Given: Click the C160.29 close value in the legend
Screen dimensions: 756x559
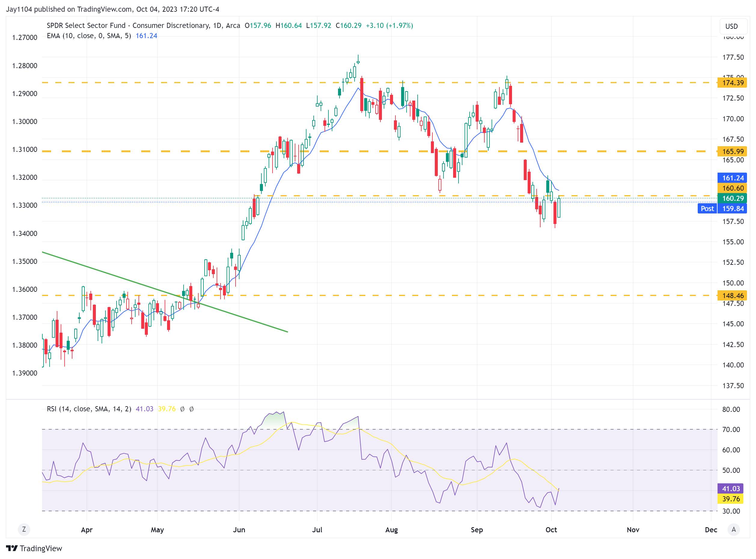Looking at the screenshot, I should pos(348,26).
